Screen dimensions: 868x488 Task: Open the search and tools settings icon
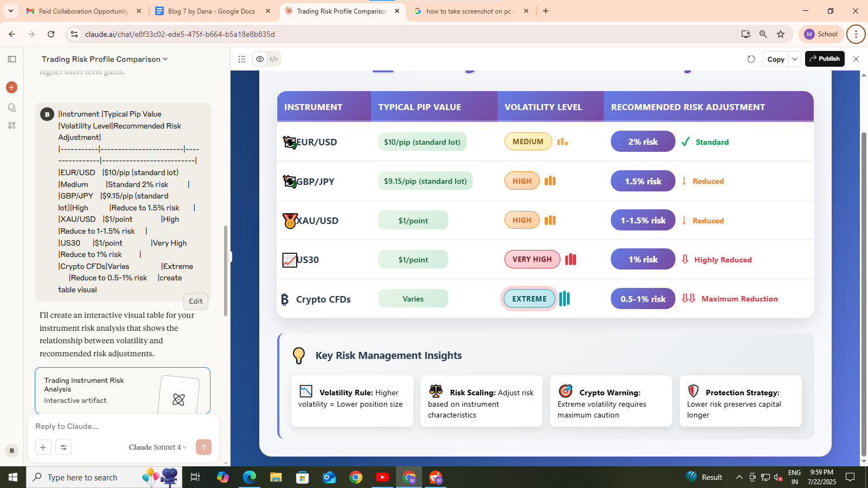point(63,447)
